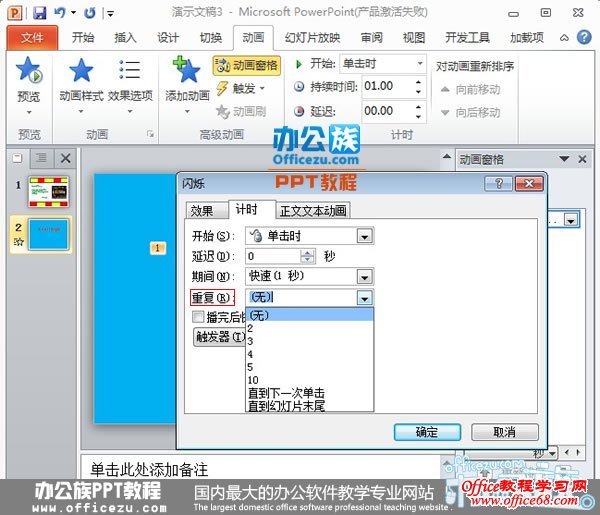Click the Save icon in quick access toolbar
600x515 pixels.
tap(39, 13)
